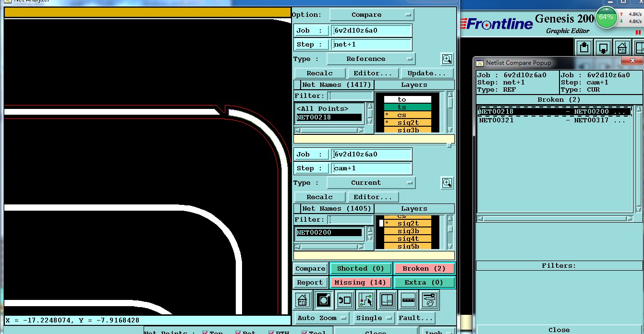Show Extra (0) results
This screenshot has height=334, width=644.
tap(424, 283)
